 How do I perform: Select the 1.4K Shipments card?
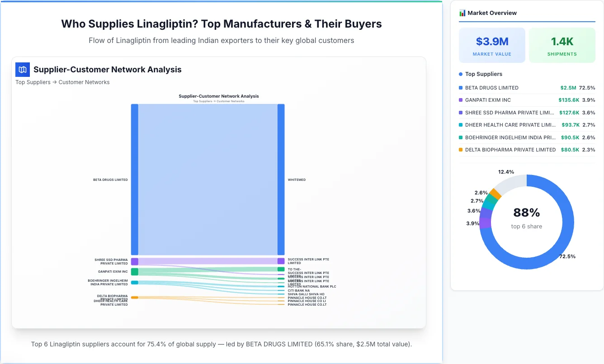point(562,45)
